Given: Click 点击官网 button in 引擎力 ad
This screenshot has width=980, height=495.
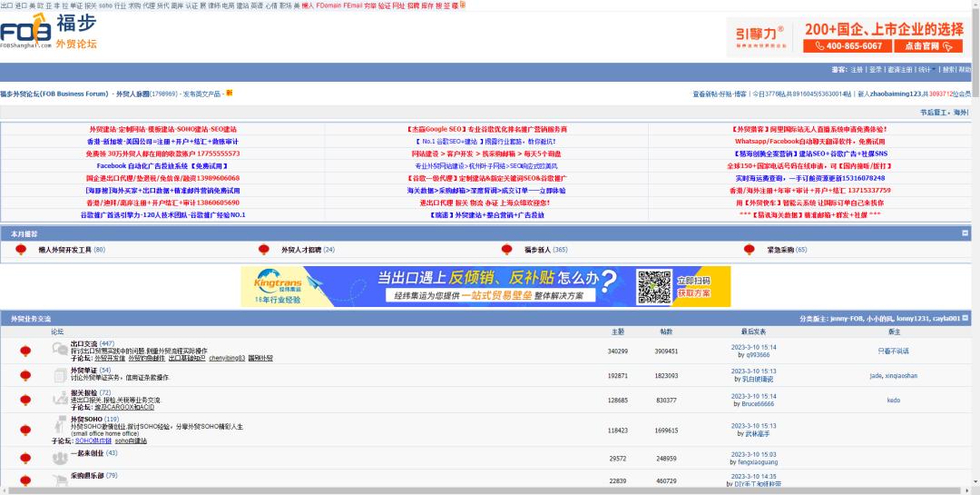Looking at the screenshot, I should click(927, 46).
